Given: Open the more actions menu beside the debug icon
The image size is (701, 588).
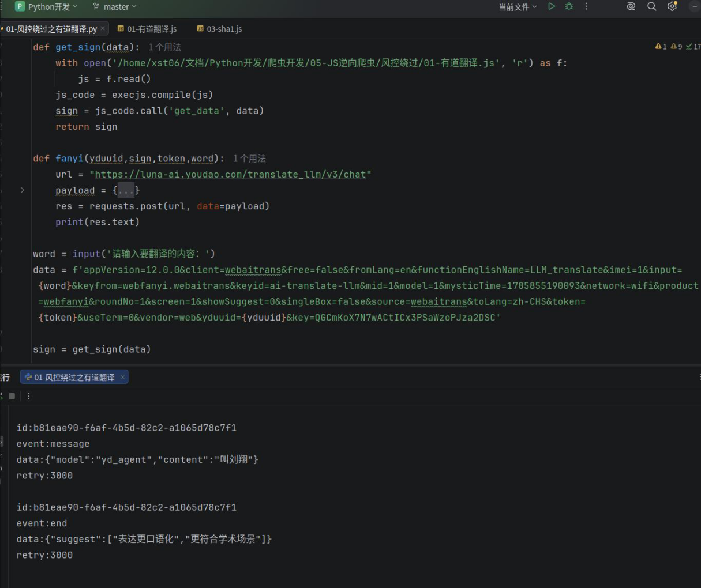Looking at the screenshot, I should (x=586, y=6).
